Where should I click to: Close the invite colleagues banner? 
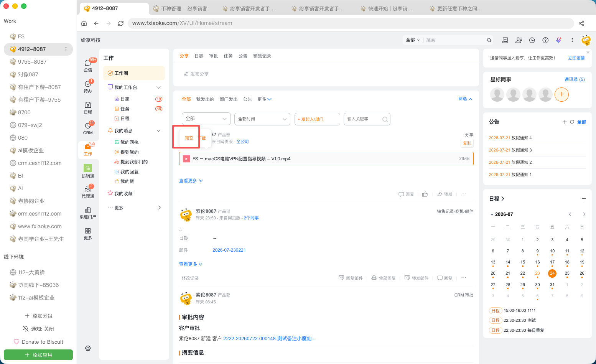[588, 53]
